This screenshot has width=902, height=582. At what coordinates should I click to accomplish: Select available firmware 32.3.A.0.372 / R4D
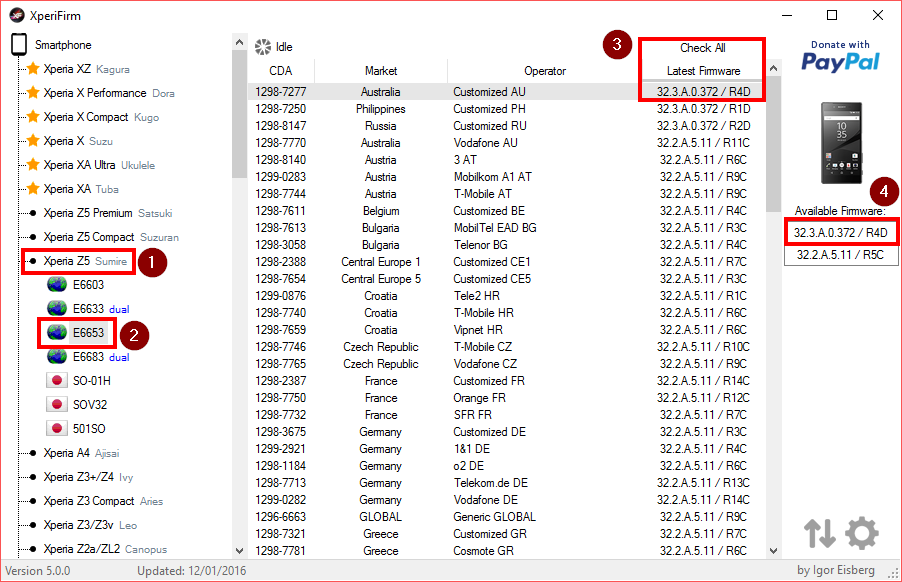[x=840, y=233]
